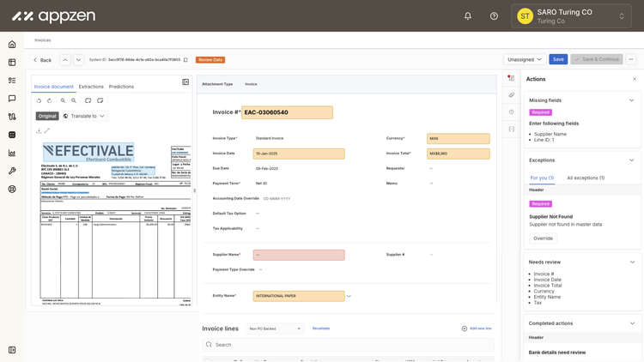Go to Home in the sidebar

coord(12,45)
